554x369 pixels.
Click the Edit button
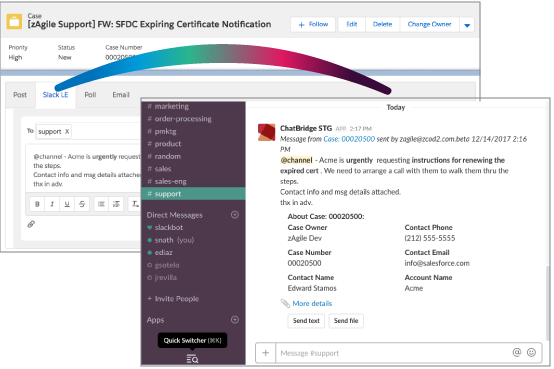click(352, 24)
